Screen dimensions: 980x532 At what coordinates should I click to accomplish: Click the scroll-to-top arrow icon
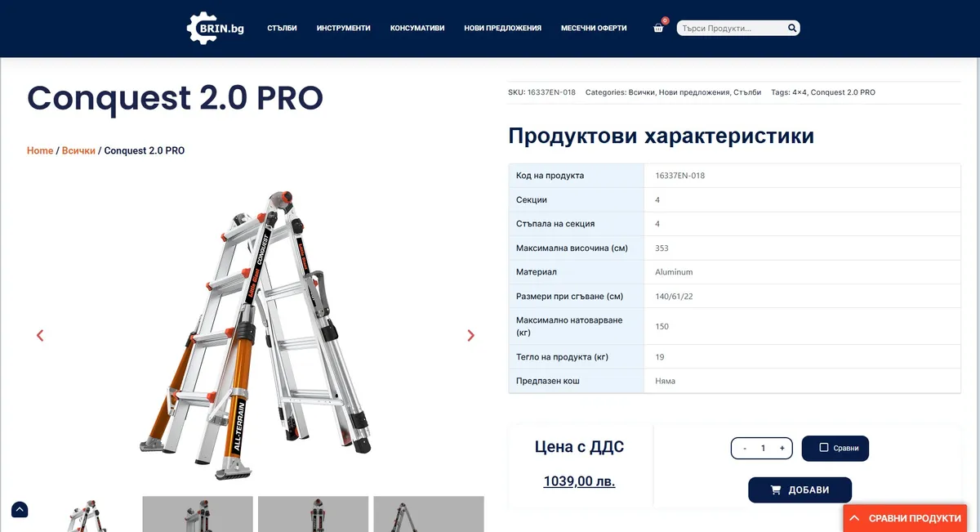coord(20,510)
